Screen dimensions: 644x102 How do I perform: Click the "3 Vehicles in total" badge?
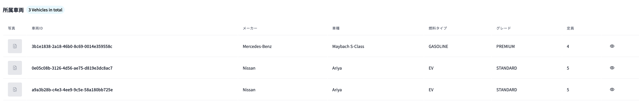[x=45, y=10]
